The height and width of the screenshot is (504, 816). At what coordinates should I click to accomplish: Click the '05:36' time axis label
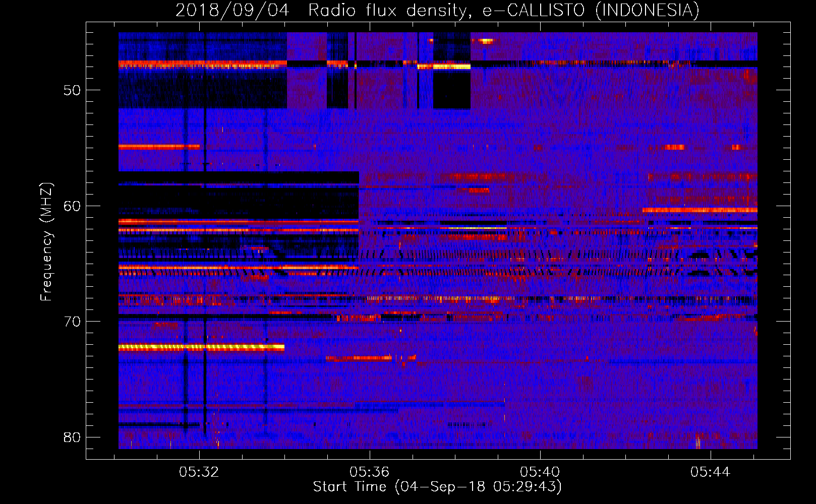370,472
